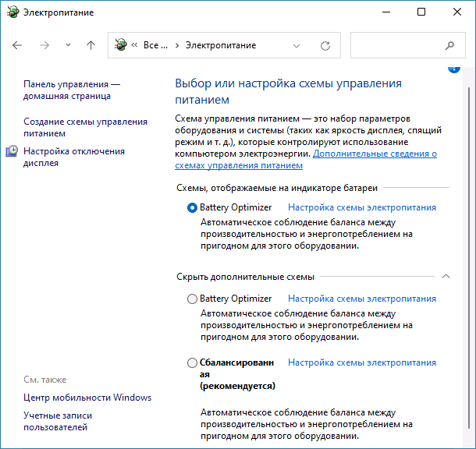The width and height of the screenshot is (476, 449).
Task: Click the double-chevron before «Все ...» breadcrumb
Action: (134, 45)
